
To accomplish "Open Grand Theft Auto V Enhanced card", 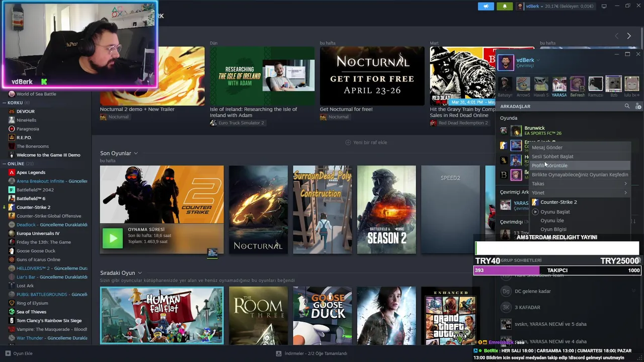I will [x=450, y=315].
